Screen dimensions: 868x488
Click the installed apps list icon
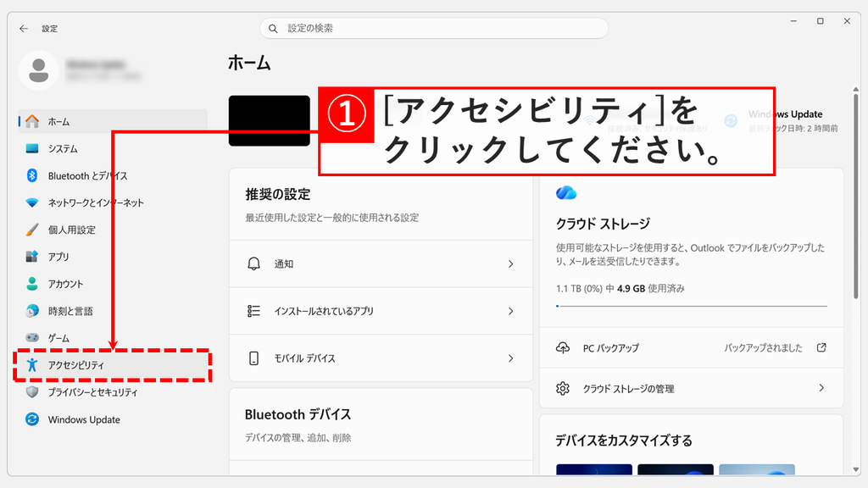(x=253, y=311)
